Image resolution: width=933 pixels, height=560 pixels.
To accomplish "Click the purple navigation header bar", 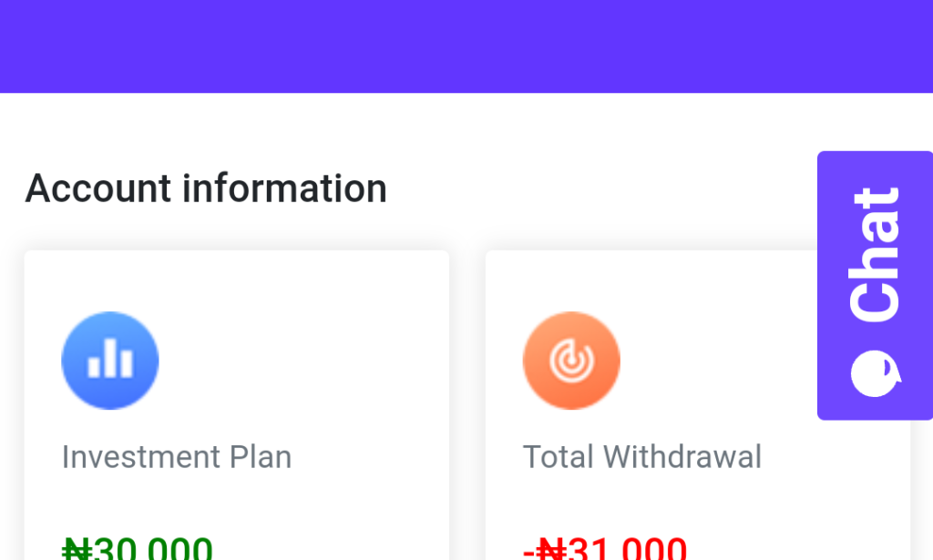I will click(466, 46).
